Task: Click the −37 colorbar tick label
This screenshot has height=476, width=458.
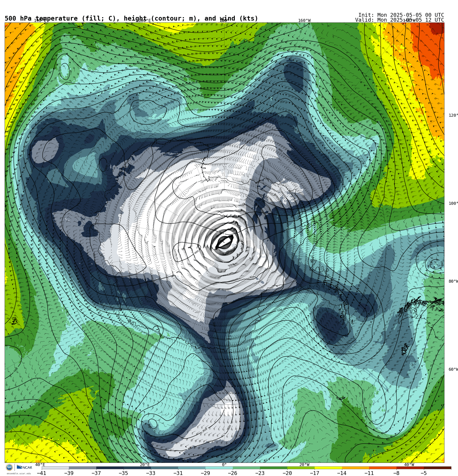Action: point(96,473)
